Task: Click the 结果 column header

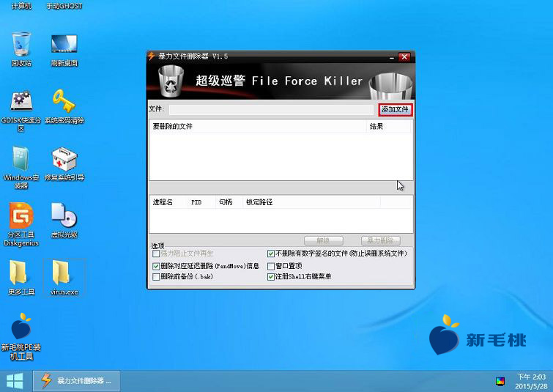Action: [389, 126]
